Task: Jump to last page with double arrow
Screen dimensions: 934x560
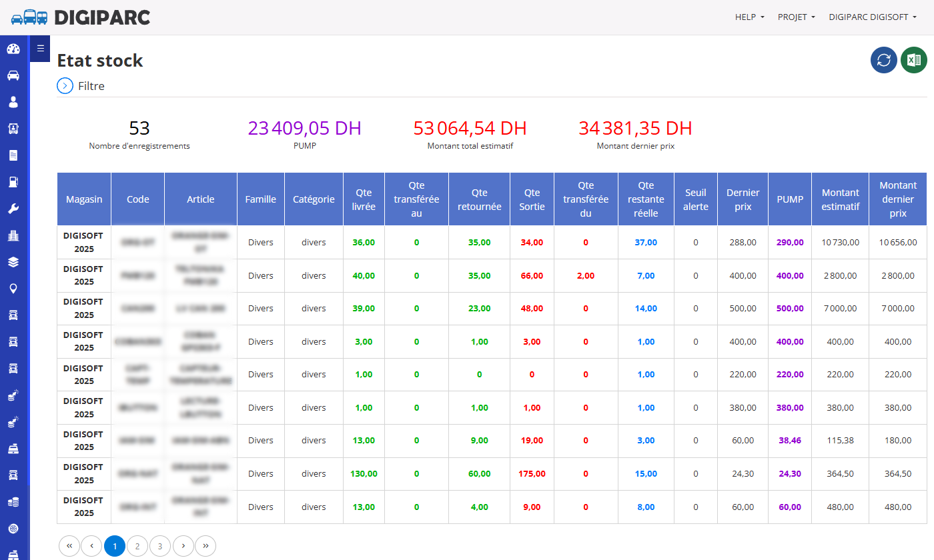Action: (205, 546)
